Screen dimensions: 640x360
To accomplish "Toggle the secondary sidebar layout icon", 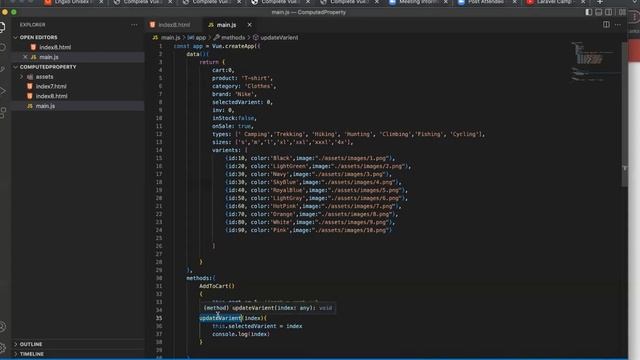I will (x=609, y=12).
